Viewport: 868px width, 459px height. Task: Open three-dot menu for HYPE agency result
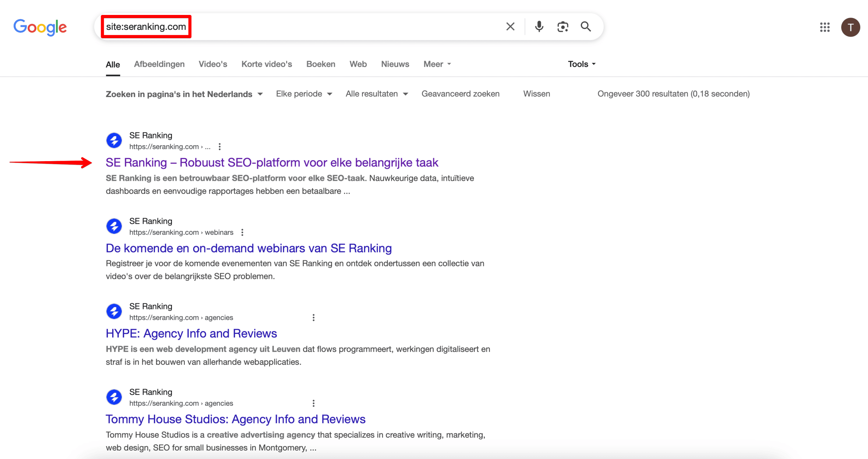pos(314,318)
